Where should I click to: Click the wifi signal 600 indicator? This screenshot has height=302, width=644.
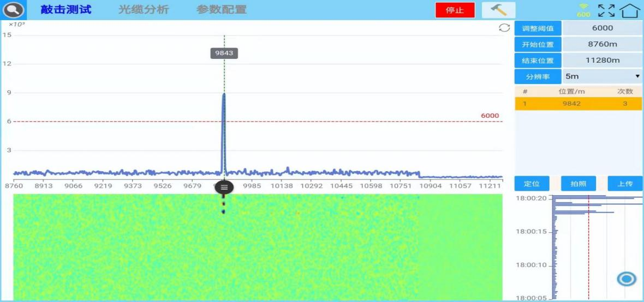click(583, 10)
